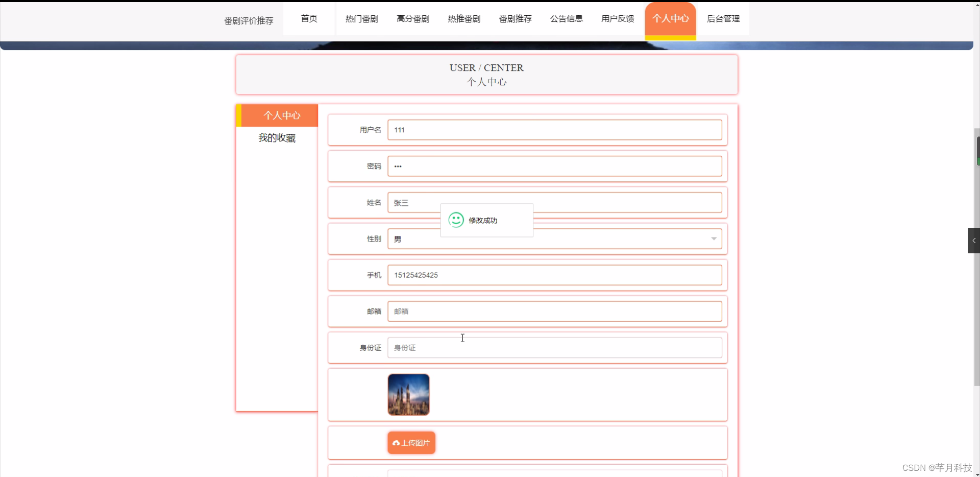Open the 性别 gender dropdown
Viewport: 980px width, 477px height.
click(714, 238)
